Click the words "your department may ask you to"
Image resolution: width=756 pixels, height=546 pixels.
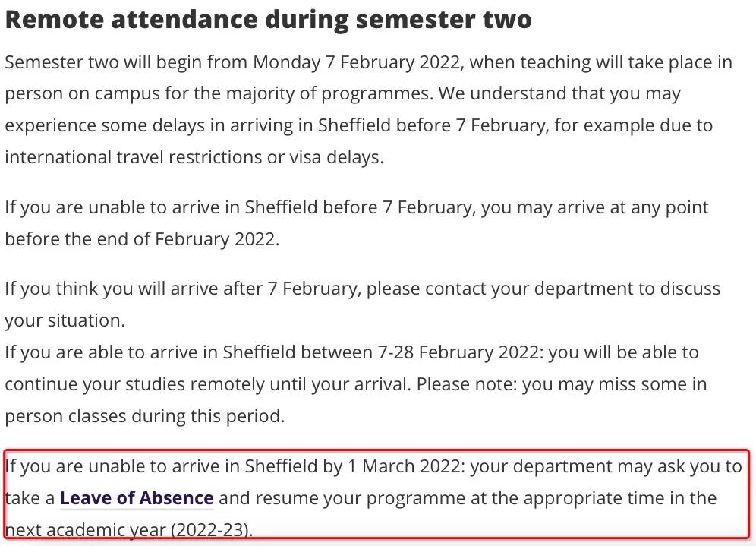606,466
